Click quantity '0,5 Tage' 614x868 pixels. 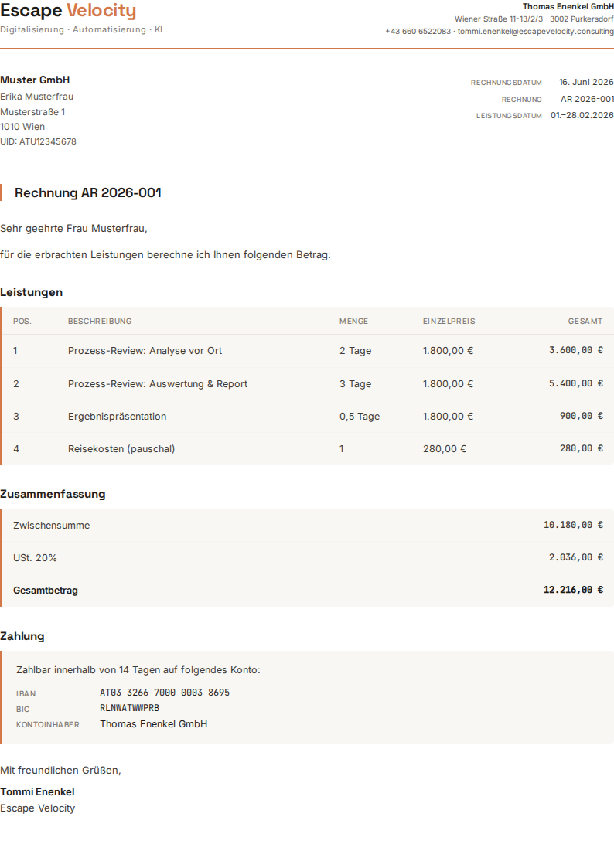point(360,417)
